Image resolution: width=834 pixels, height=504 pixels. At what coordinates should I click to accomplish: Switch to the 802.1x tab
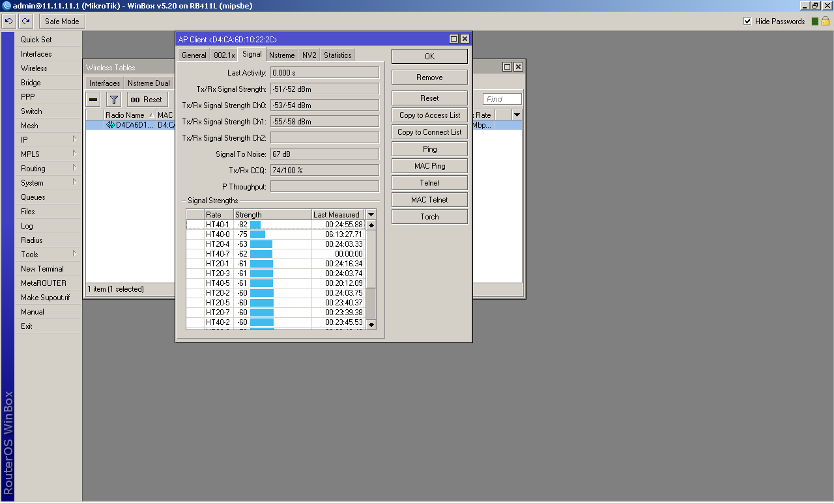[224, 55]
